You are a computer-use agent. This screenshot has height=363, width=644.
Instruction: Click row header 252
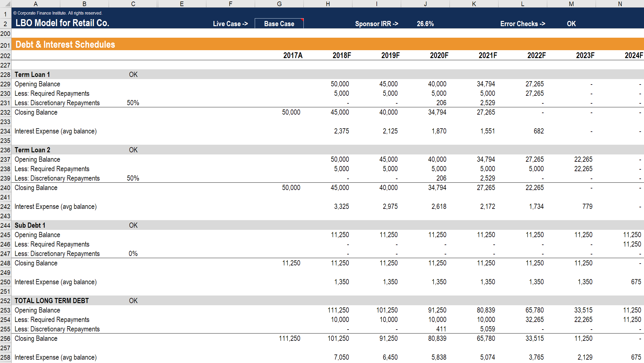tap(5, 301)
